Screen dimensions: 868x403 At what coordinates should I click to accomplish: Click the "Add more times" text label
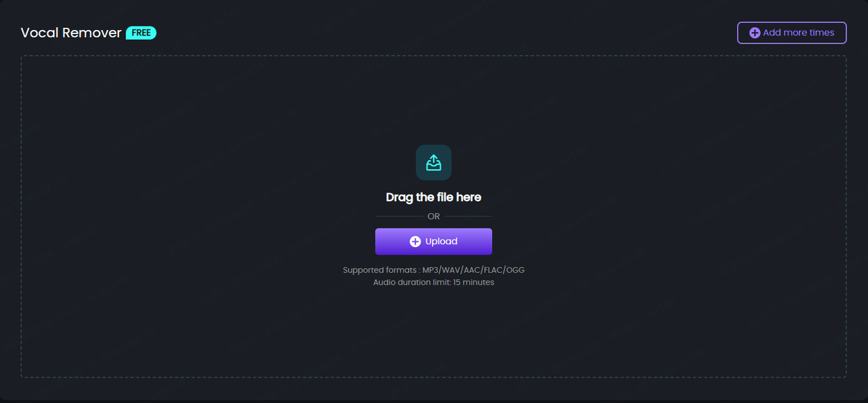tap(798, 33)
